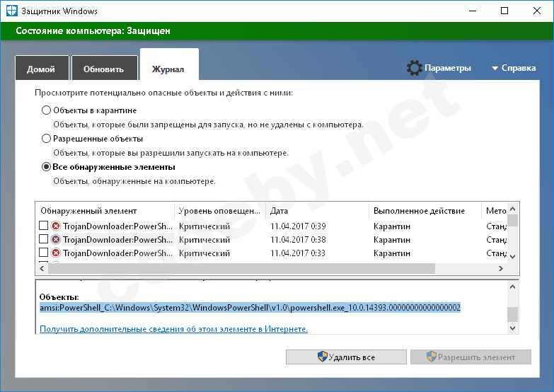Screen dimensions: 554x392
Task: Maximize the Защитник Windows window
Action: [504, 11]
